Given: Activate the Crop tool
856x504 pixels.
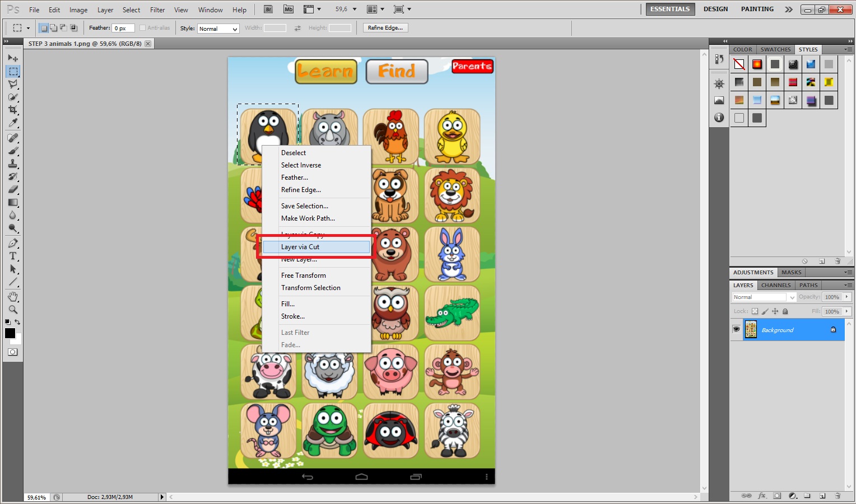Looking at the screenshot, I should tap(13, 110).
